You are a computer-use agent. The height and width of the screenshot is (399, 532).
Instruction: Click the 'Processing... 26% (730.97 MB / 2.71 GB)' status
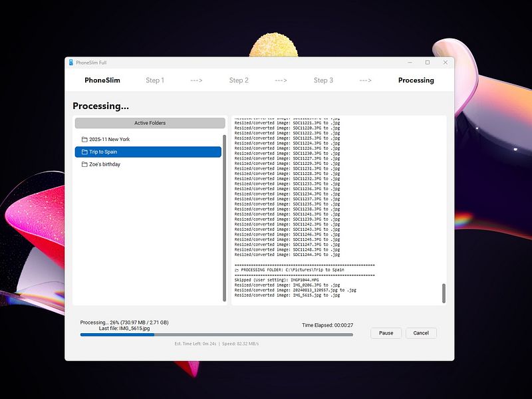tap(124, 323)
